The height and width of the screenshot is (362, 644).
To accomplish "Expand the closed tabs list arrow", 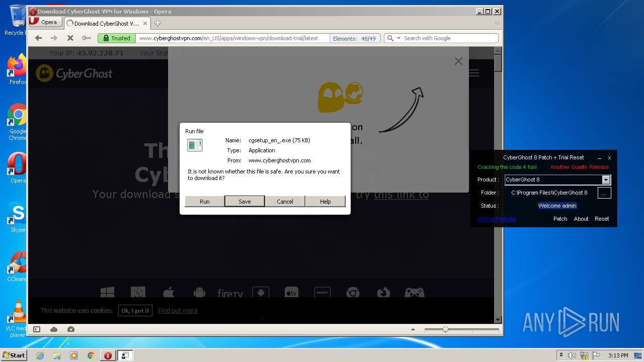I will [497, 23].
